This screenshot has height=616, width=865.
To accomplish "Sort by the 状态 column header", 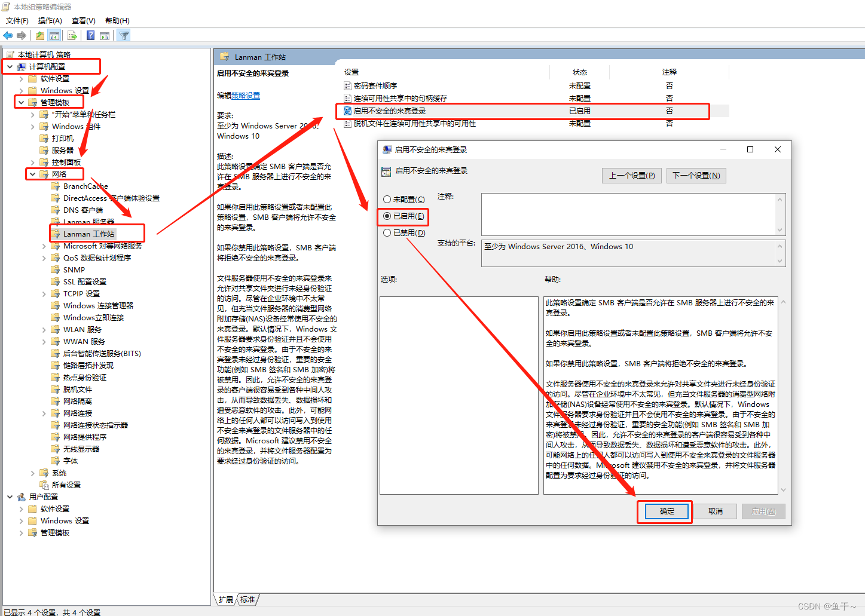I will [x=579, y=72].
